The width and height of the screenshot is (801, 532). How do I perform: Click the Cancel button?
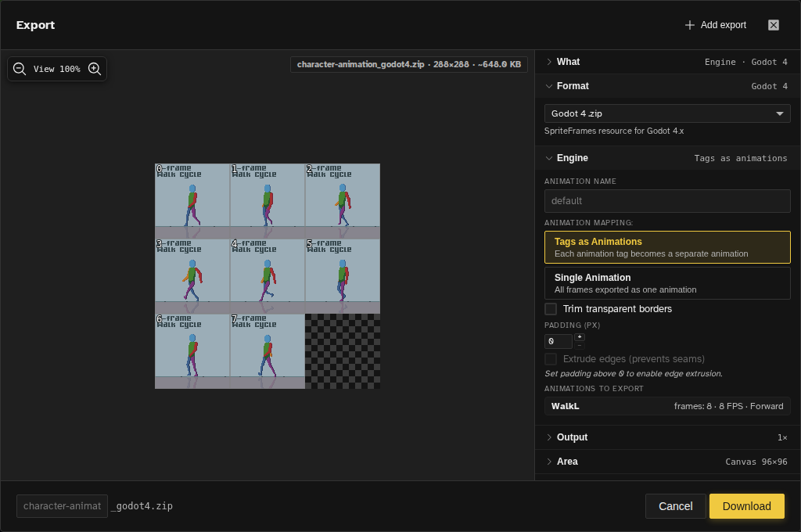pos(675,506)
